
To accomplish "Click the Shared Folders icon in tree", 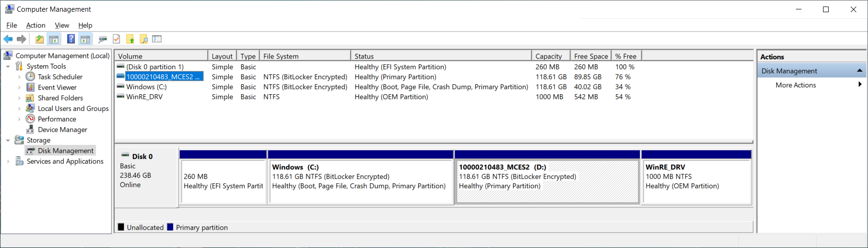I will point(30,98).
